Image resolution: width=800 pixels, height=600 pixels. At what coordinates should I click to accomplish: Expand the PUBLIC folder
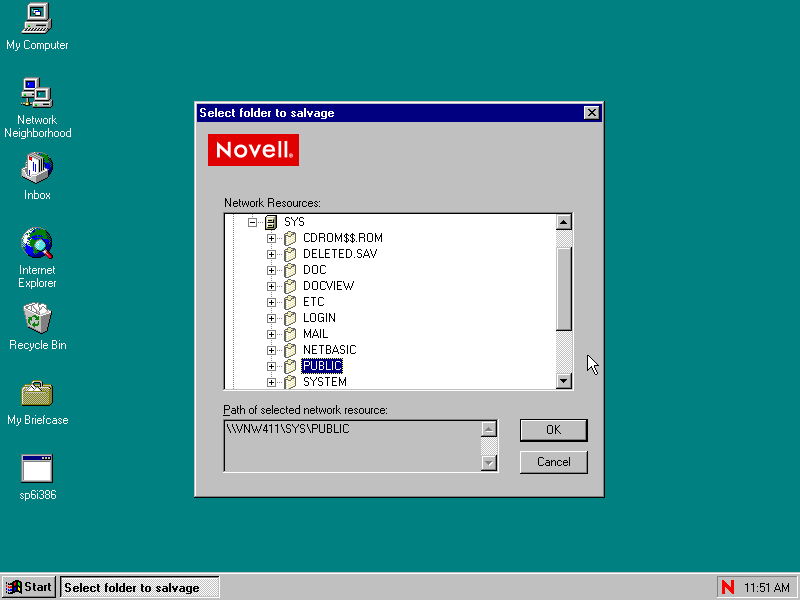coord(271,366)
